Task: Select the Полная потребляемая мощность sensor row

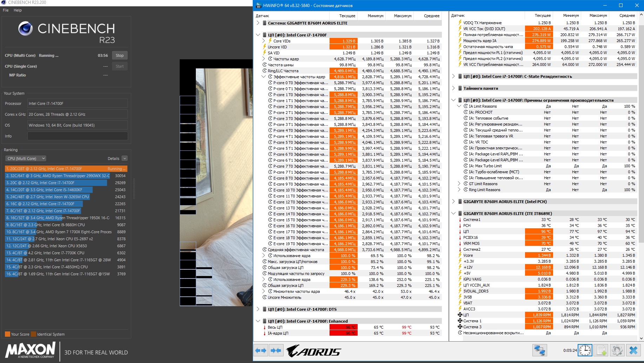Action: point(547,35)
